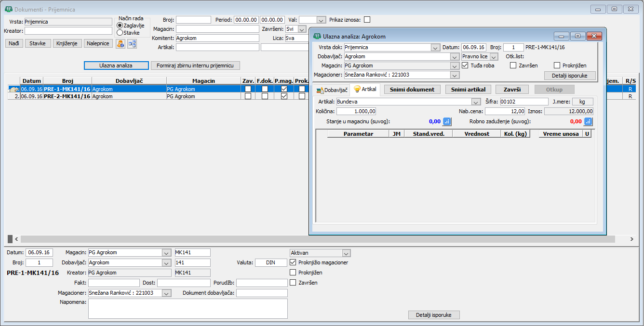Enable the Prikaz iznosa checkbox
The image size is (644, 326).
(x=367, y=20)
